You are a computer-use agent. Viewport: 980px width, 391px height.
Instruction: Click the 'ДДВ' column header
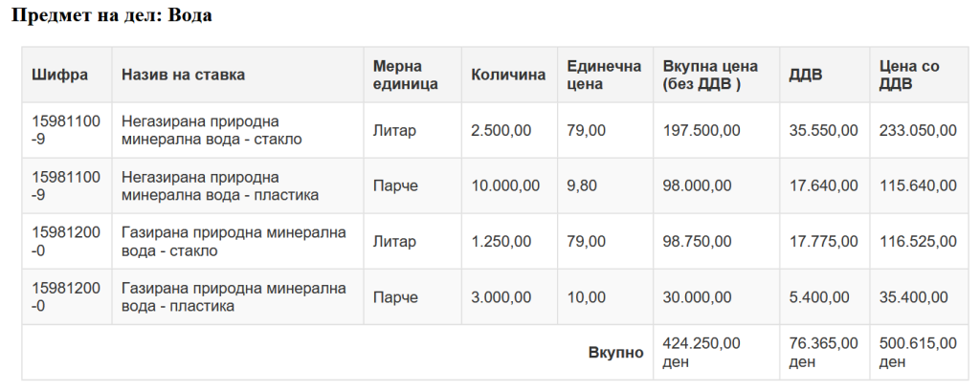tap(805, 75)
